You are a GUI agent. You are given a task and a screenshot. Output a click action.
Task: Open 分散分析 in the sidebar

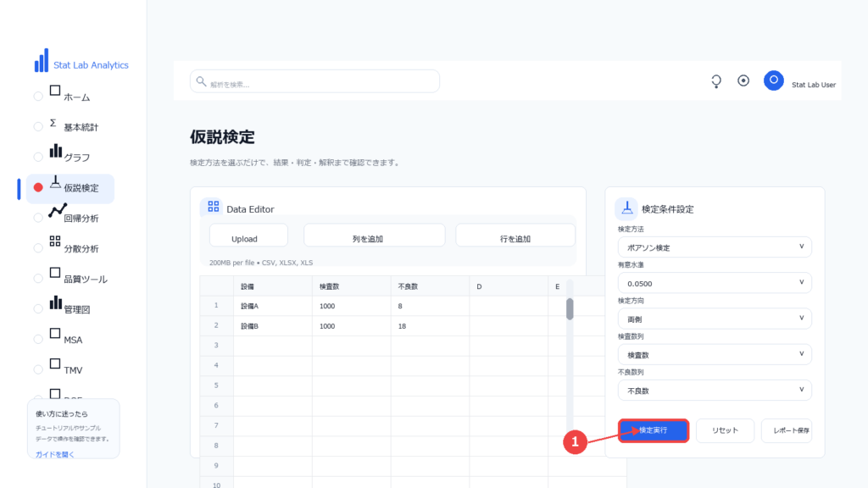click(x=81, y=249)
